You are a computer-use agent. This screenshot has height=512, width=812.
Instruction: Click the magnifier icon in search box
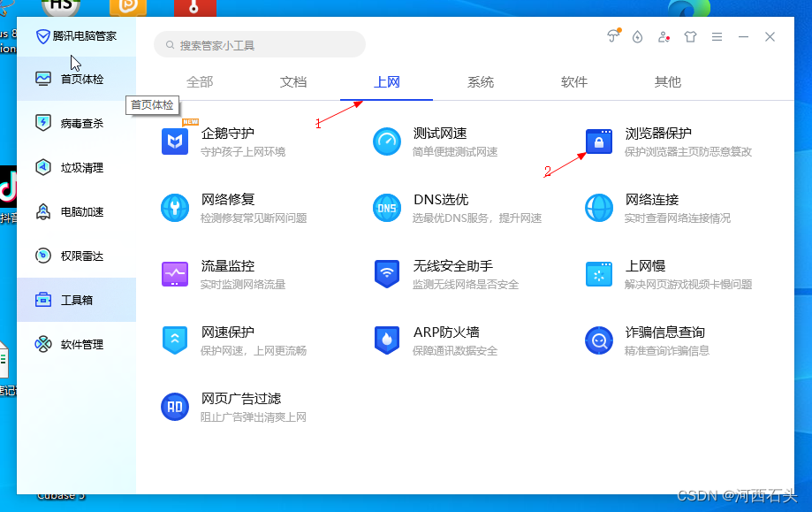point(170,45)
